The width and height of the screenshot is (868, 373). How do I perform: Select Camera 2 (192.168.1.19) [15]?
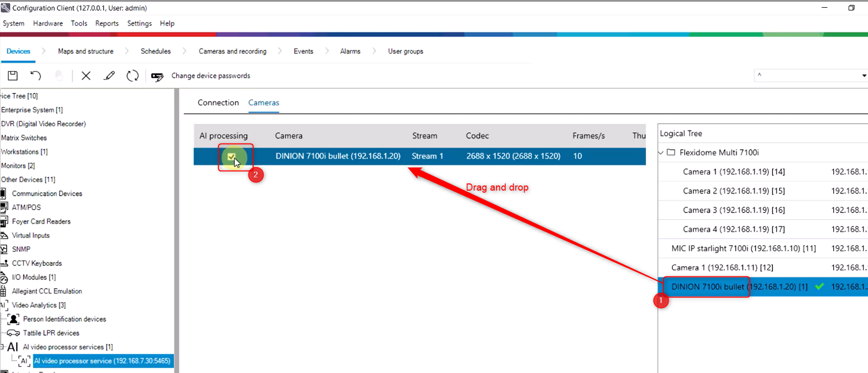[x=734, y=191]
